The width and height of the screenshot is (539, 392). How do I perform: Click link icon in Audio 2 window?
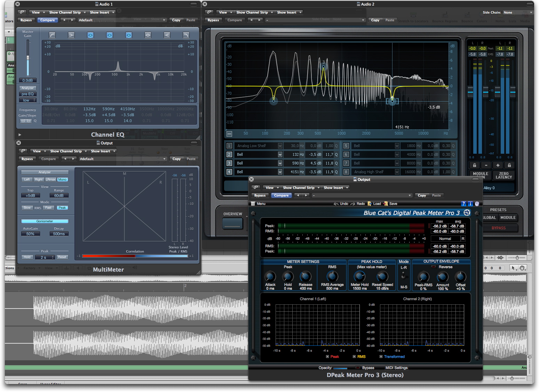pos(209,12)
